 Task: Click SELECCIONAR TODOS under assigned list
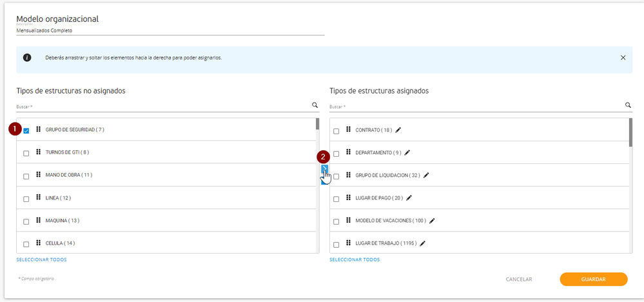pos(355,259)
